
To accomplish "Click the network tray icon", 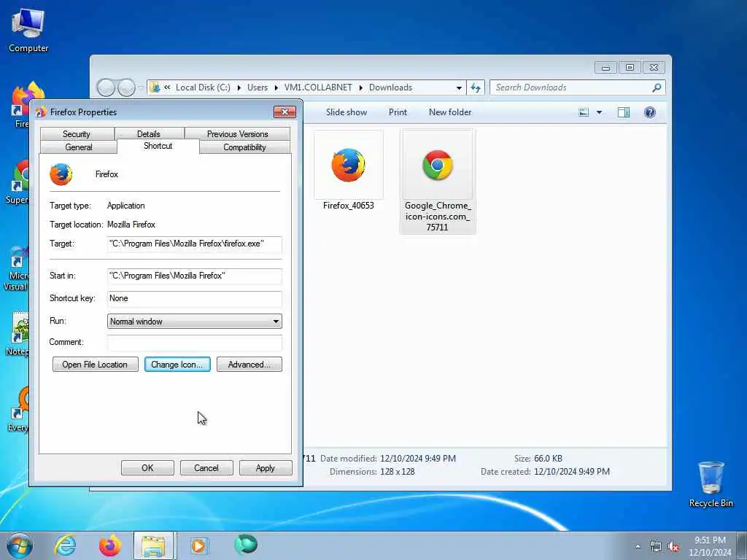I will tap(656, 547).
